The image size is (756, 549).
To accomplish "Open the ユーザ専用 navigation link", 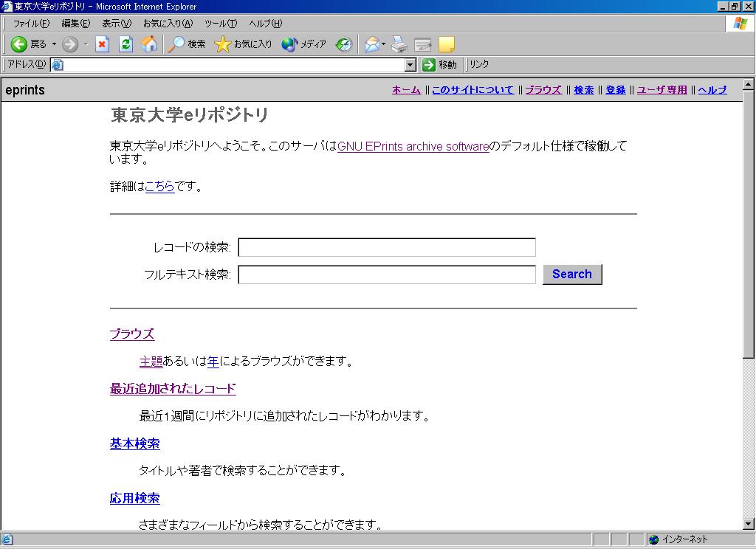I will 662,90.
